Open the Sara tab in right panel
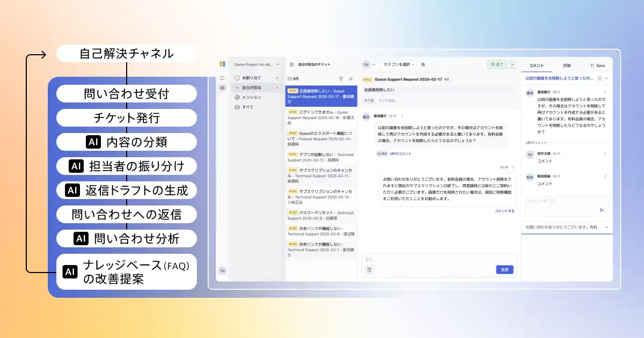This screenshot has width=644, height=338. [597, 65]
